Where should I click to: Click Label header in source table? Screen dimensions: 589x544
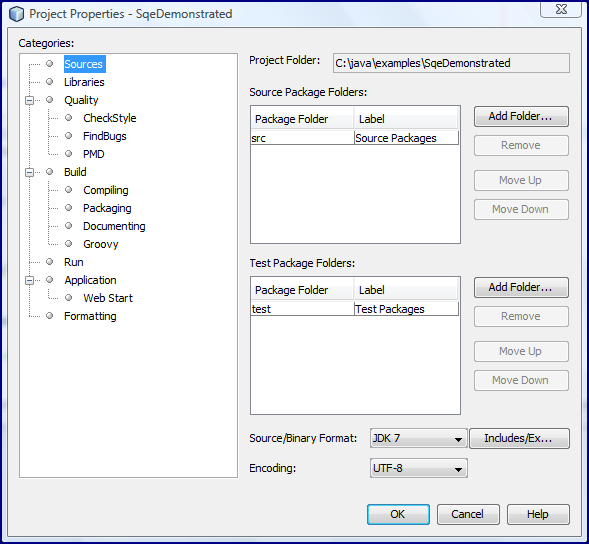406,119
